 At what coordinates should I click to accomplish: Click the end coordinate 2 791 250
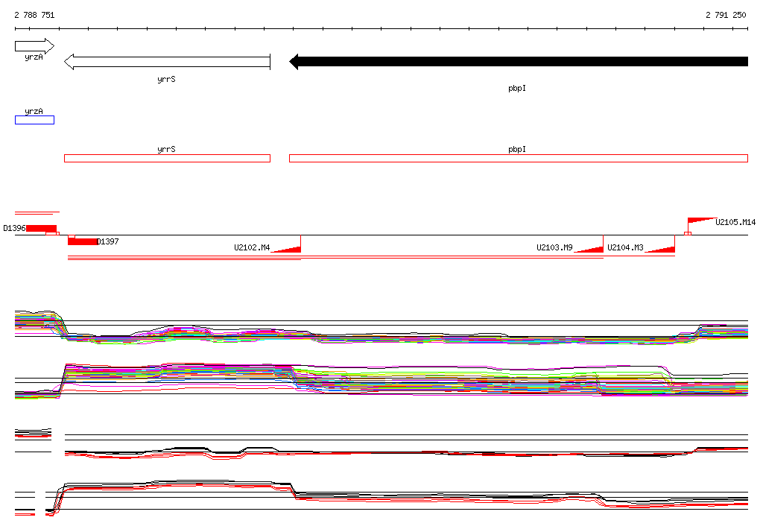726,15
